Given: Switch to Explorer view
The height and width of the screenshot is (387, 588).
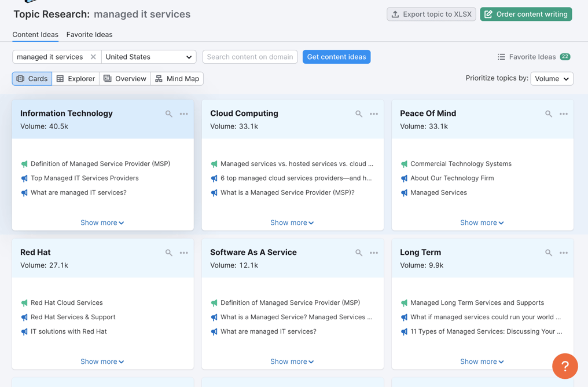Looking at the screenshot, I should (75, 78).
